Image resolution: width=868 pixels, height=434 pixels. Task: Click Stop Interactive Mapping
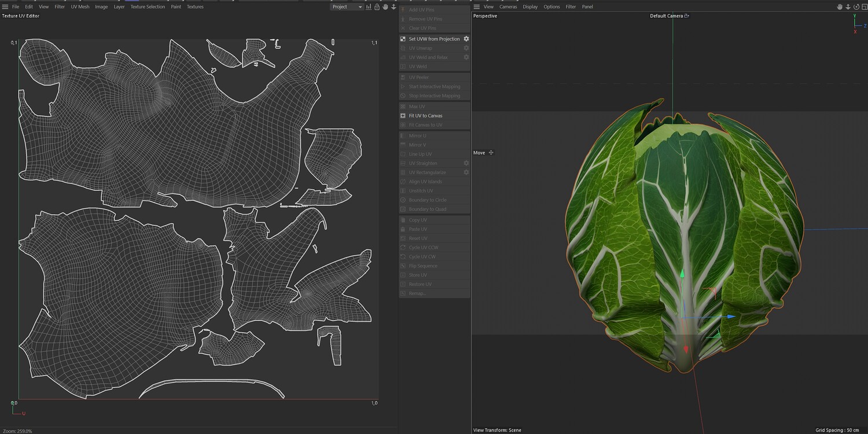coord(434,96)
